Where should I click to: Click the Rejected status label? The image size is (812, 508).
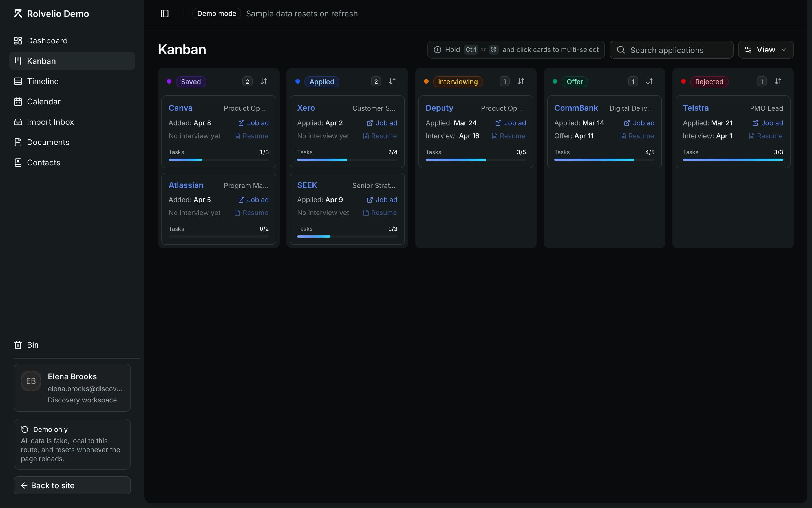[x=709, y=82]
